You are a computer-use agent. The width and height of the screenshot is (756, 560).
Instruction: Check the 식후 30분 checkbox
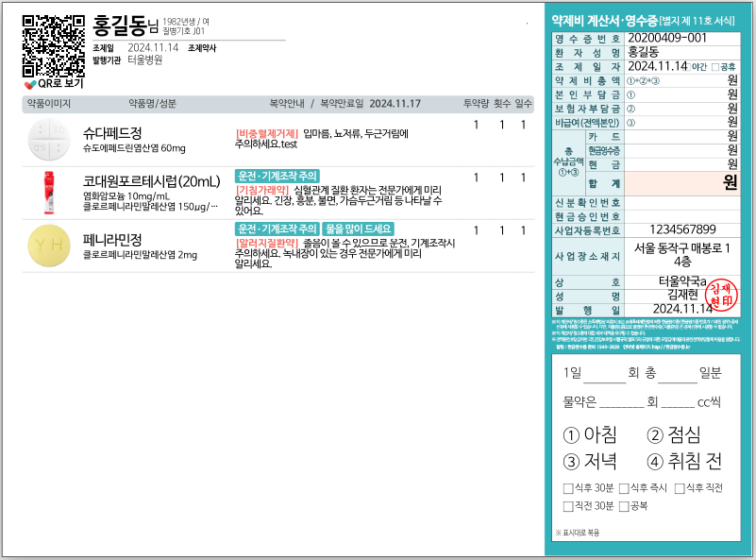(x=568, y=488)
